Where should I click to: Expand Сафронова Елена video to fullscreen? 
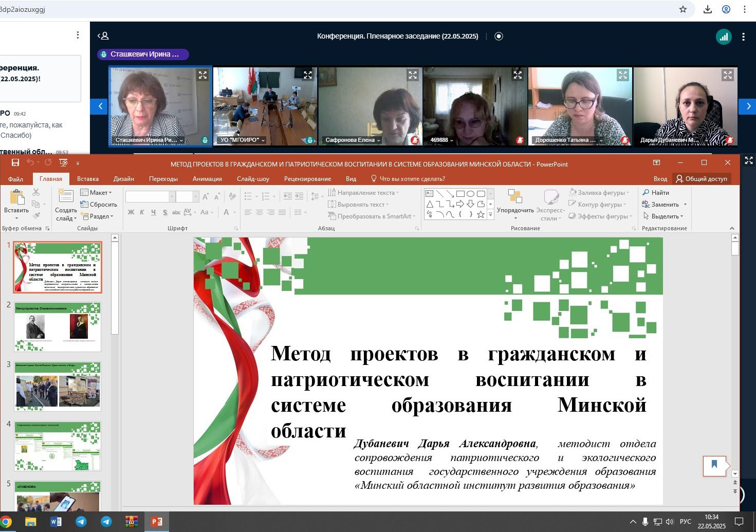click(412, 76)
